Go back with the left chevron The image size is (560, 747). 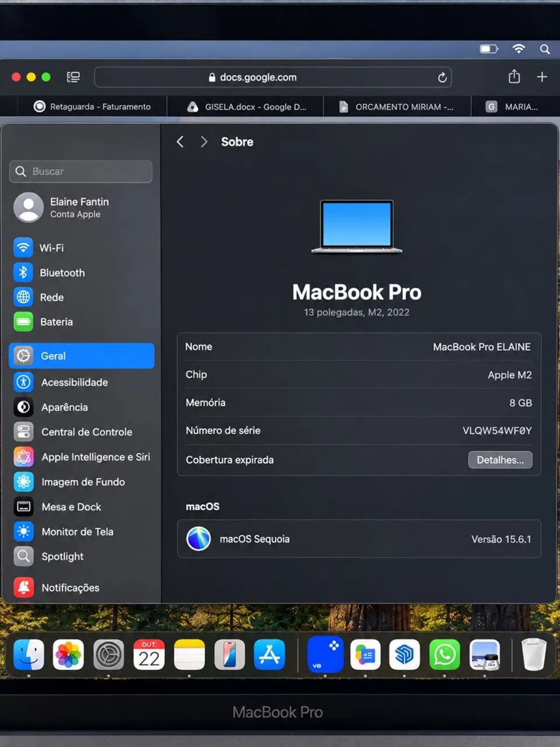coord(180,142)
